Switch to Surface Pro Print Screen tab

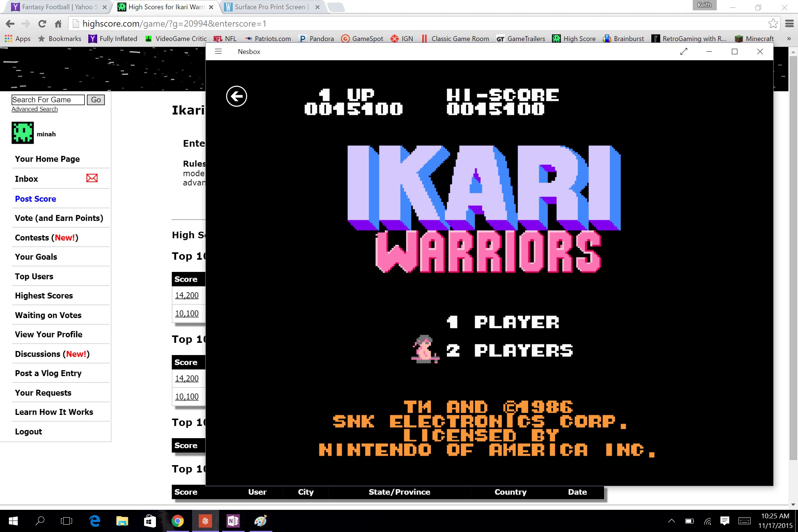click(272, 7)
